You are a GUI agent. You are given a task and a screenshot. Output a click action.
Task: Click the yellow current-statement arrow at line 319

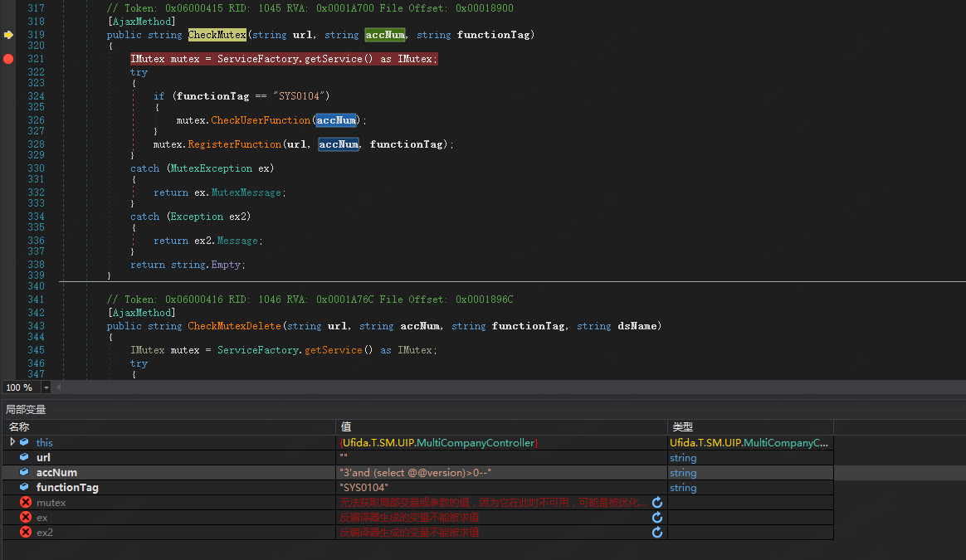8,35
